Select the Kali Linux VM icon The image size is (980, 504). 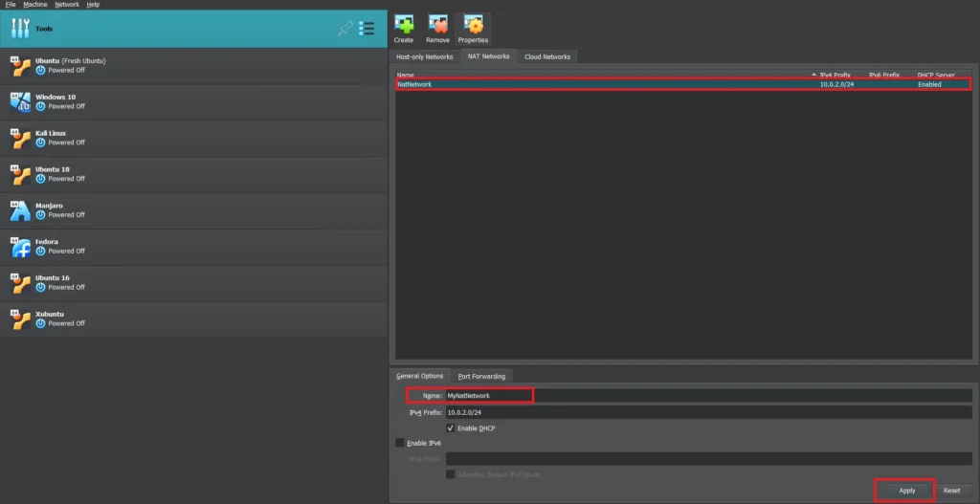point(20,138)
